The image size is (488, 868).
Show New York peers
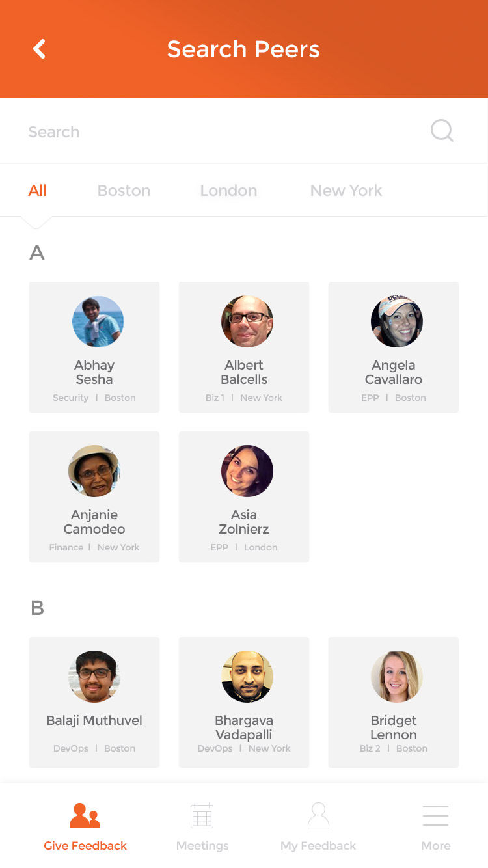point(346,191)
